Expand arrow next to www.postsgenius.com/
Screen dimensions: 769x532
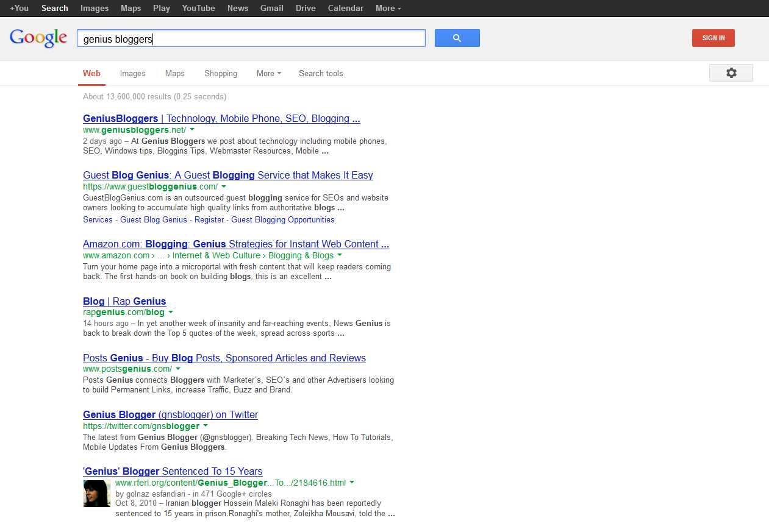pos(178,369)
